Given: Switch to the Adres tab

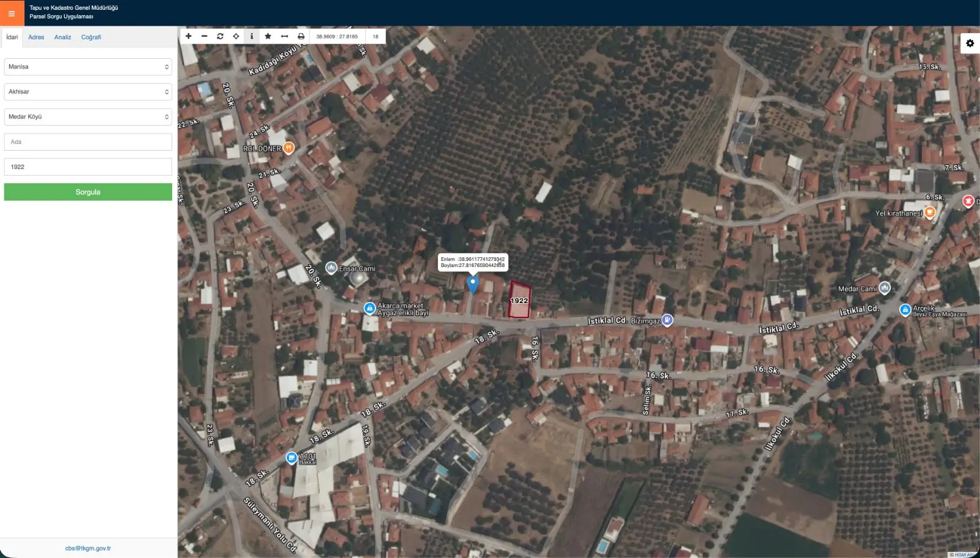Looking at the screenshot, I should (x=36, y=37).
